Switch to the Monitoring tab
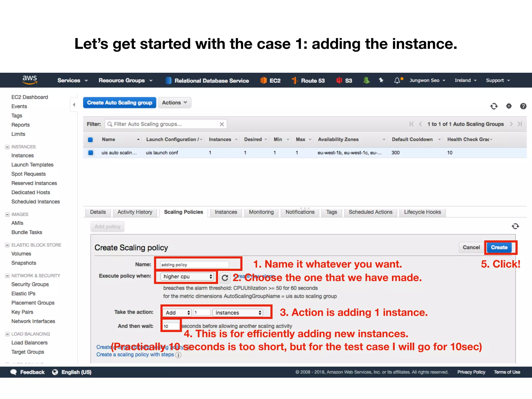 (261, 212)
